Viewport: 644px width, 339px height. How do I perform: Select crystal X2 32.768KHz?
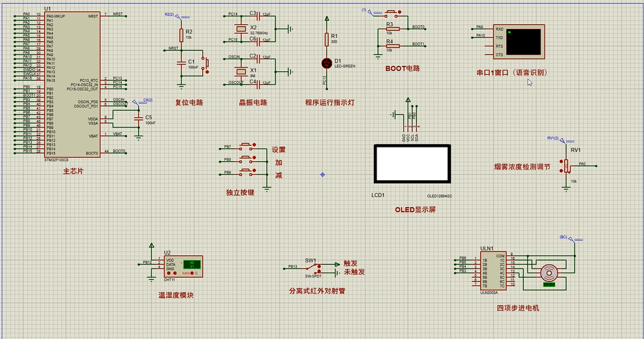coord(241,28)
